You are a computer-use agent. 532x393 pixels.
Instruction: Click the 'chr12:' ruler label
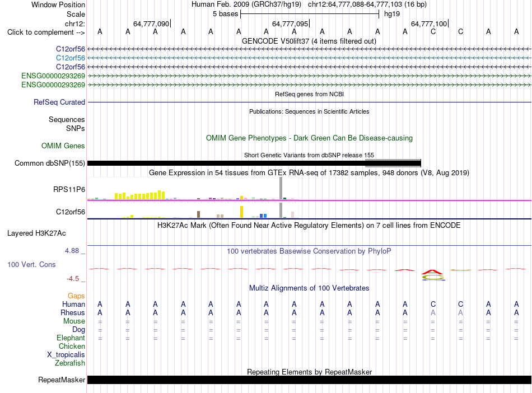pyautogui.click(x=74, y=24)
